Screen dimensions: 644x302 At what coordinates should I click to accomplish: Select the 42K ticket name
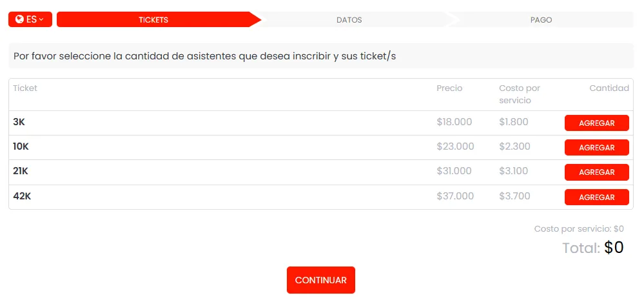pos(22,196)
